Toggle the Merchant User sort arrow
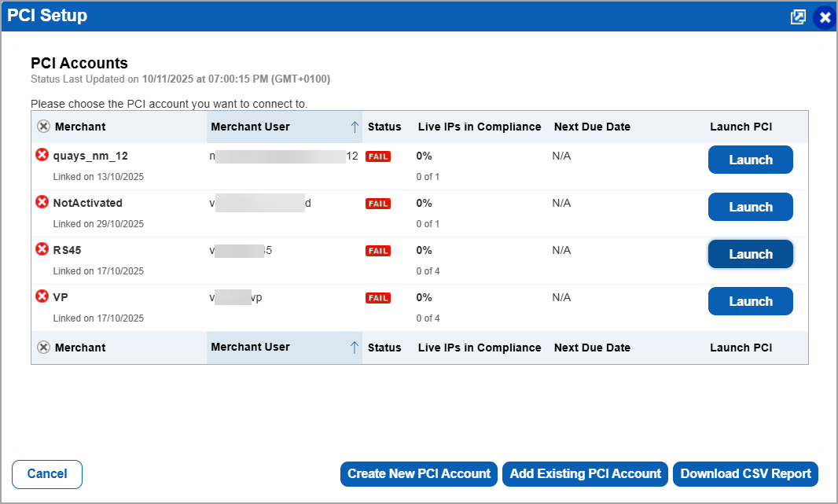This screenshot has width=838, height=504. [x=355, y=126]
